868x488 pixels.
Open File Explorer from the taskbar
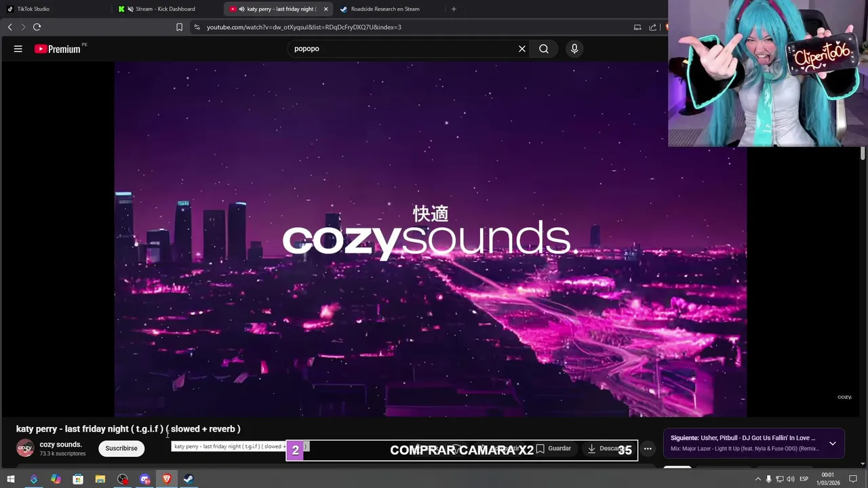pos(100,479)
